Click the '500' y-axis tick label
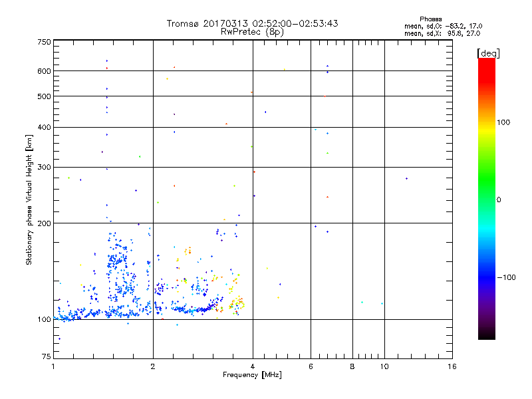Screen dimensions: 532x399 44,96
